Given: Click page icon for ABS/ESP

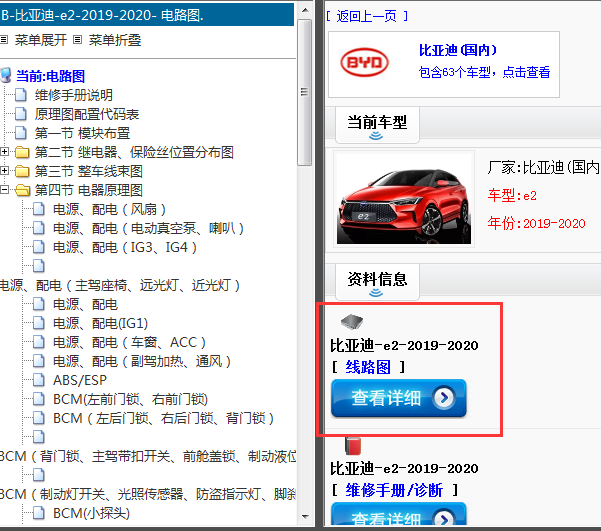Looking at the screenshot, I should click(x=39, y=380).
